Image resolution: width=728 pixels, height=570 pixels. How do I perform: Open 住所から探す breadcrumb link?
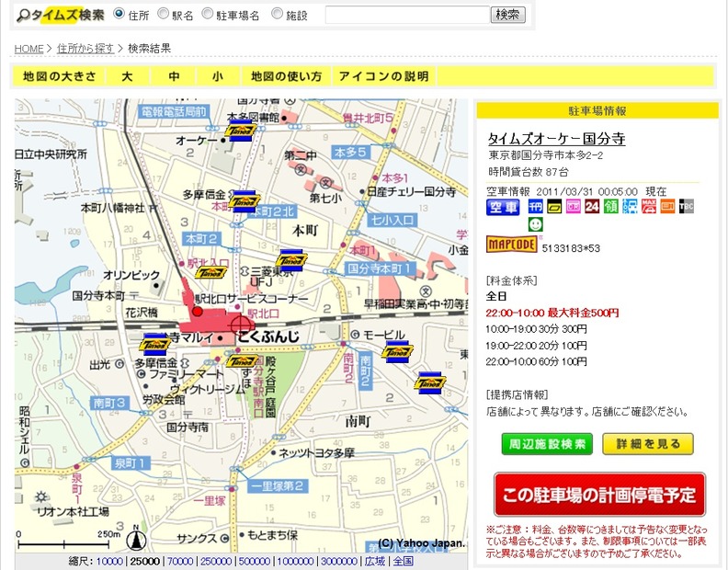click(85, 49)
